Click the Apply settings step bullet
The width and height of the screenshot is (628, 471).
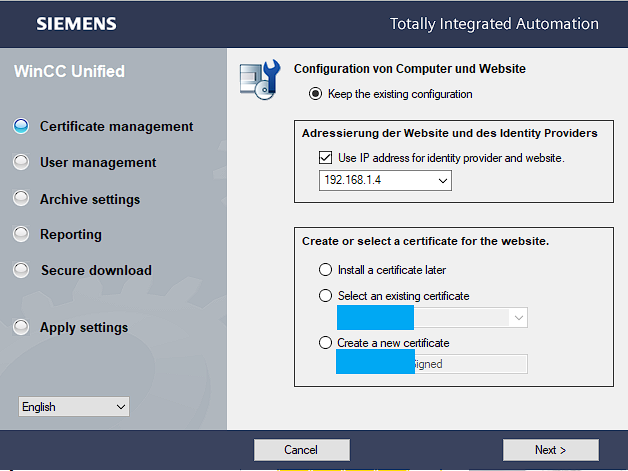21,327
